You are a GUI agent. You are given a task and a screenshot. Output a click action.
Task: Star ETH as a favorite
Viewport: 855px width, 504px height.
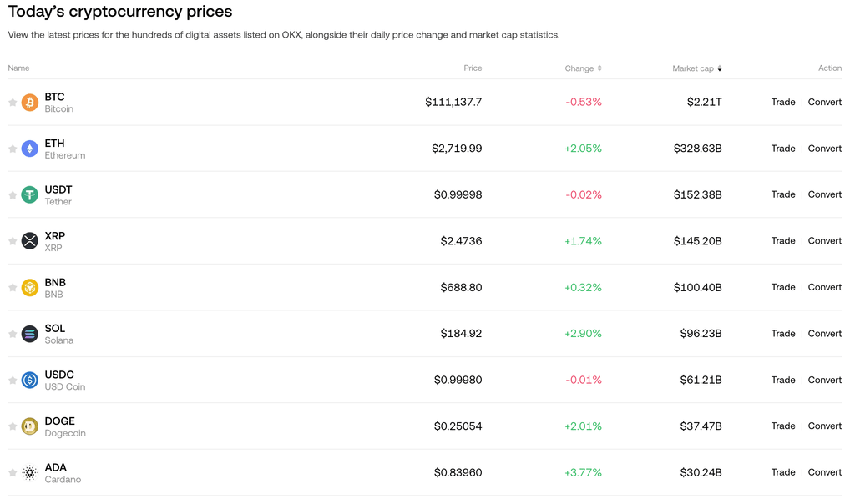click(13, 149)
